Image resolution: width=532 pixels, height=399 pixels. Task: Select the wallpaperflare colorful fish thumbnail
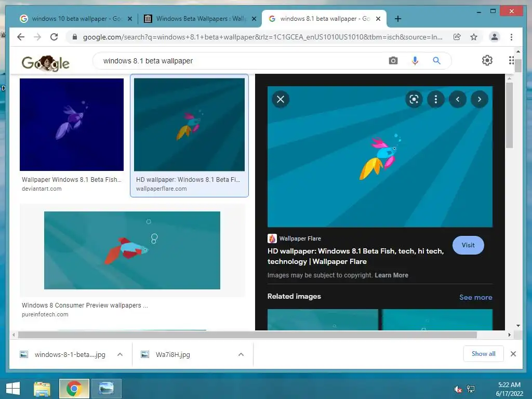click(189, 125)
